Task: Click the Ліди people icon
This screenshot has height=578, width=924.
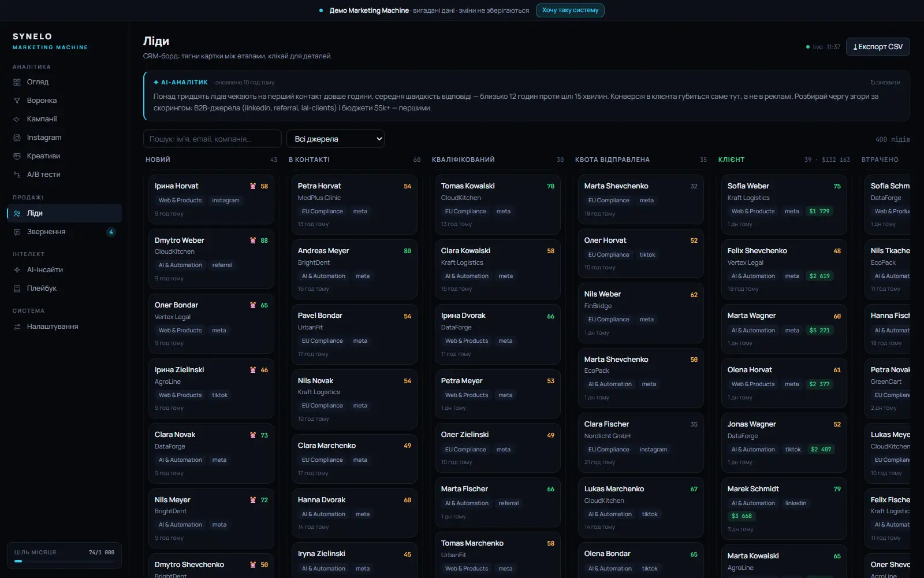Action: [x=17, y=213]
